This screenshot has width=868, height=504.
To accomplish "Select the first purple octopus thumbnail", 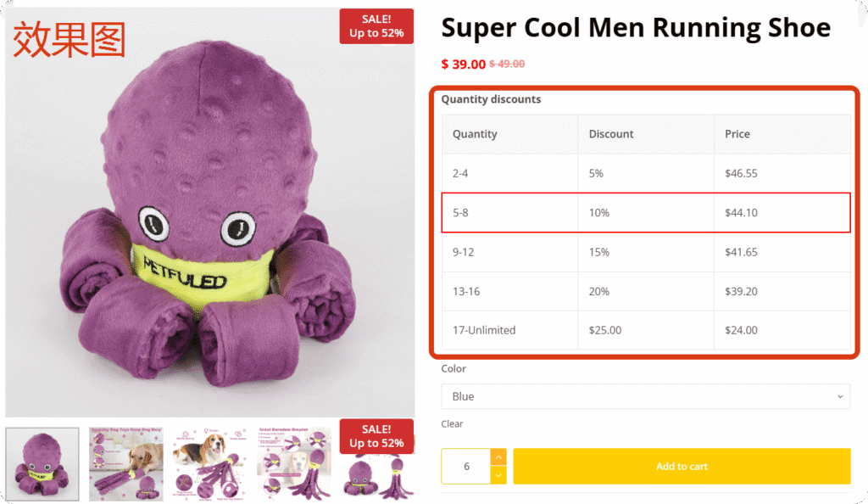I will pos(42,464).
